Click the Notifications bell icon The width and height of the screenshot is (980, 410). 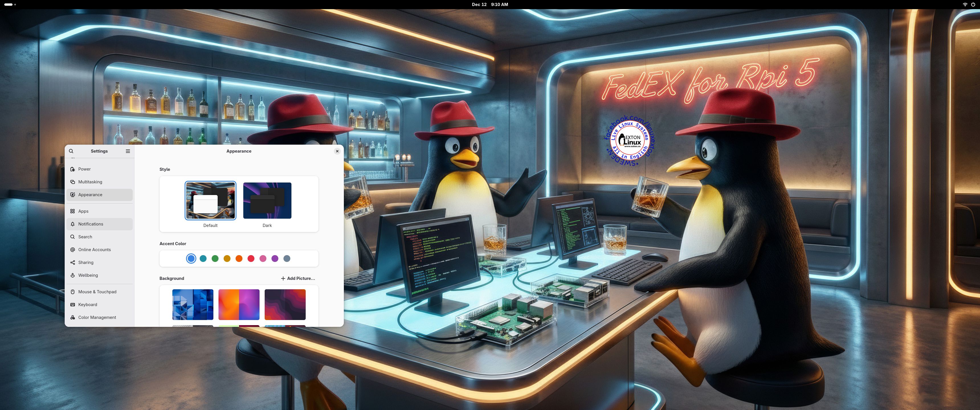pos(73,224)
